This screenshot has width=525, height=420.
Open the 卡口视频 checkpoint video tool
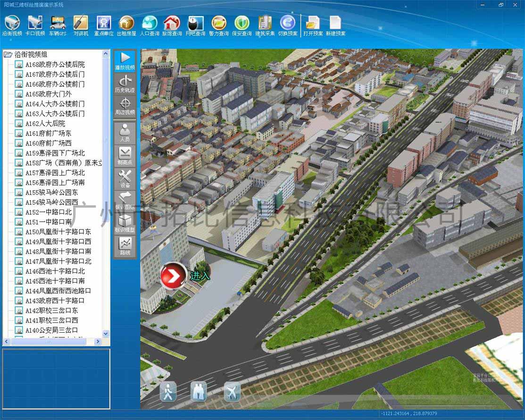(35, 25)
